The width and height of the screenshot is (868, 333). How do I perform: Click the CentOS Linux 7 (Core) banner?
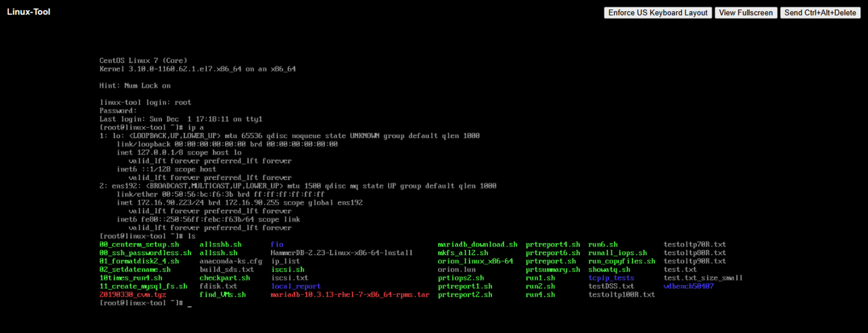144,60
